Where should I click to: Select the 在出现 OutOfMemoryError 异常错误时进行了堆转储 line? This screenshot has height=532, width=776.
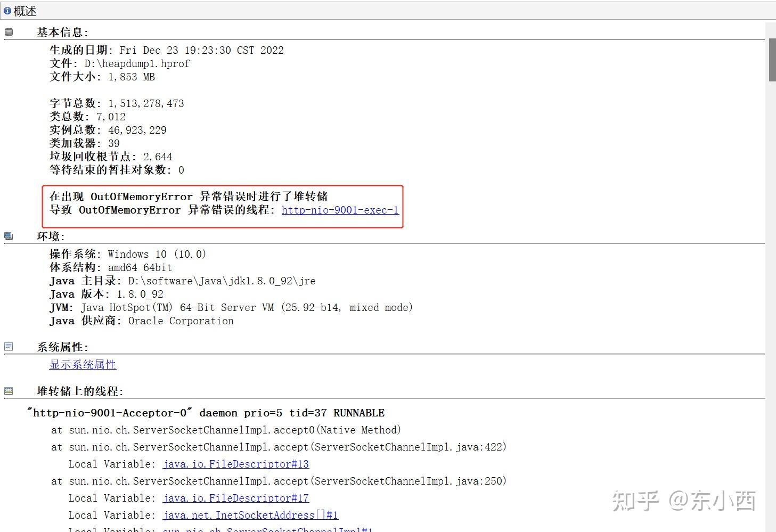click(x=189, y=197)
